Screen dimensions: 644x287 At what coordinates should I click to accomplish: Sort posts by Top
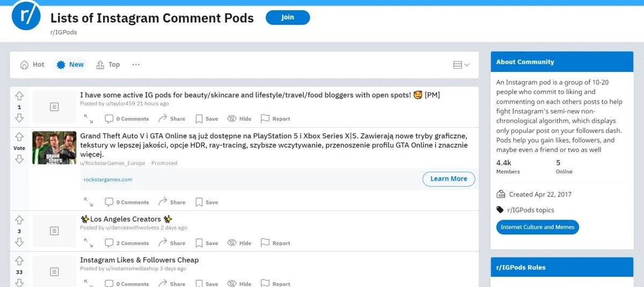click(x=108, y=64)
